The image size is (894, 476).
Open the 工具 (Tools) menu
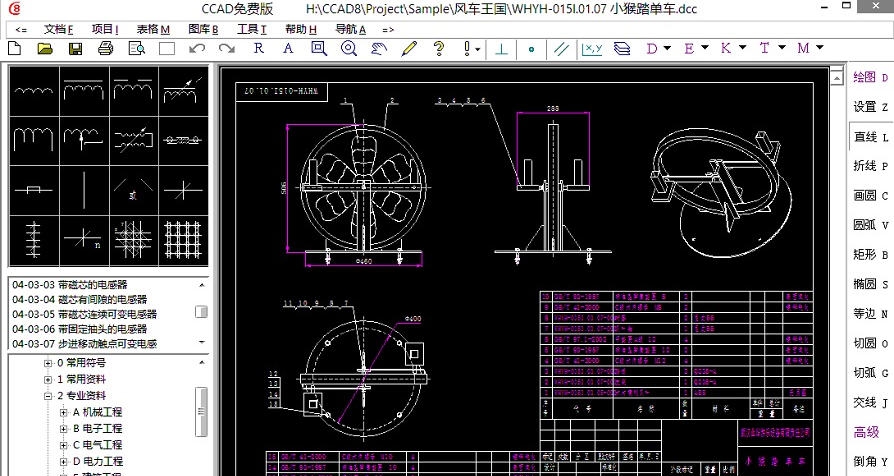(251, 29)
